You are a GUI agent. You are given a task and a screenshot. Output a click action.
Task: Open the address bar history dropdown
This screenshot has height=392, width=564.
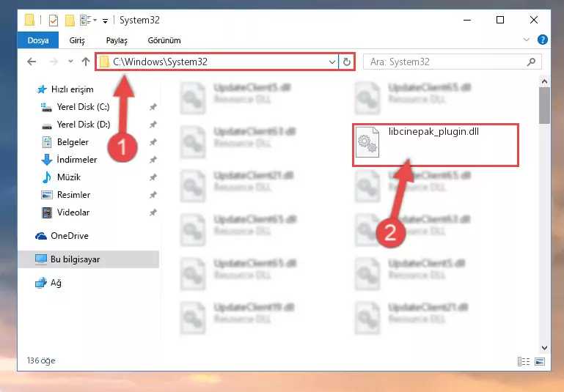(332, 62)
